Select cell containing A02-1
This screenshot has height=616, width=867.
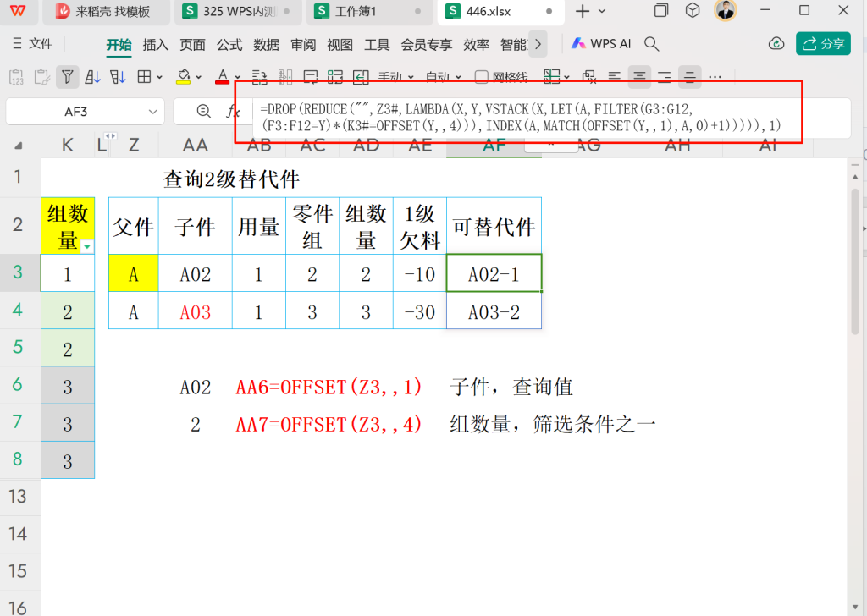click(x=494, y=273)
